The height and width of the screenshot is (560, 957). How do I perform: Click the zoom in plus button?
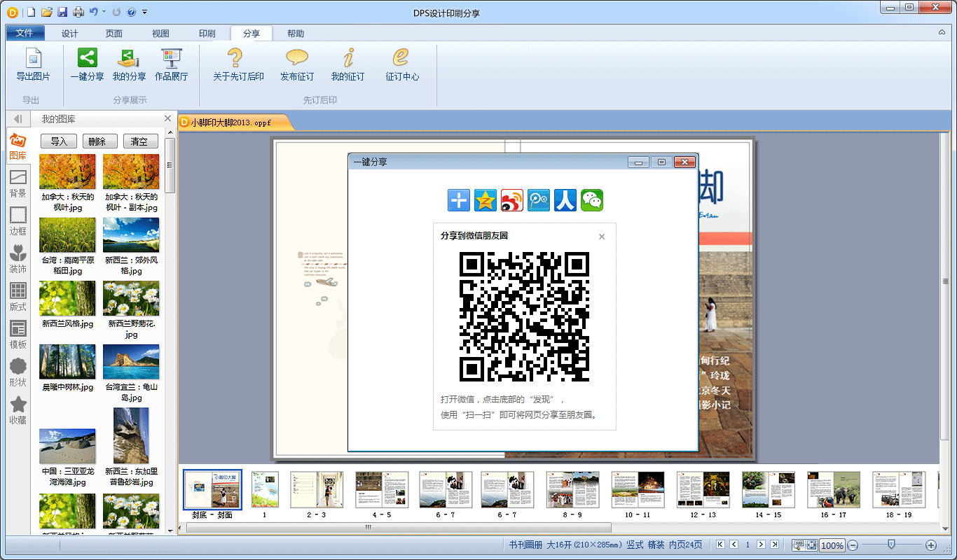pyautogui.click(x=931, y=545)
